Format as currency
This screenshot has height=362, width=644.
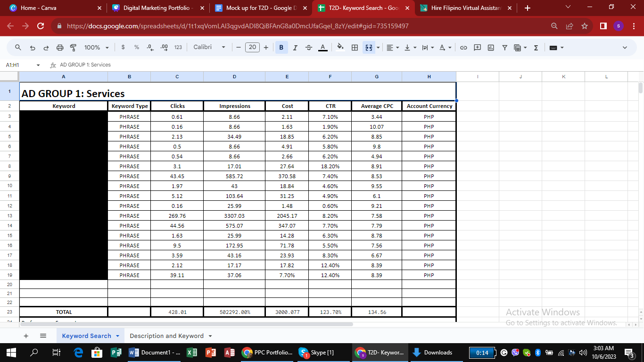coord(123,48)
